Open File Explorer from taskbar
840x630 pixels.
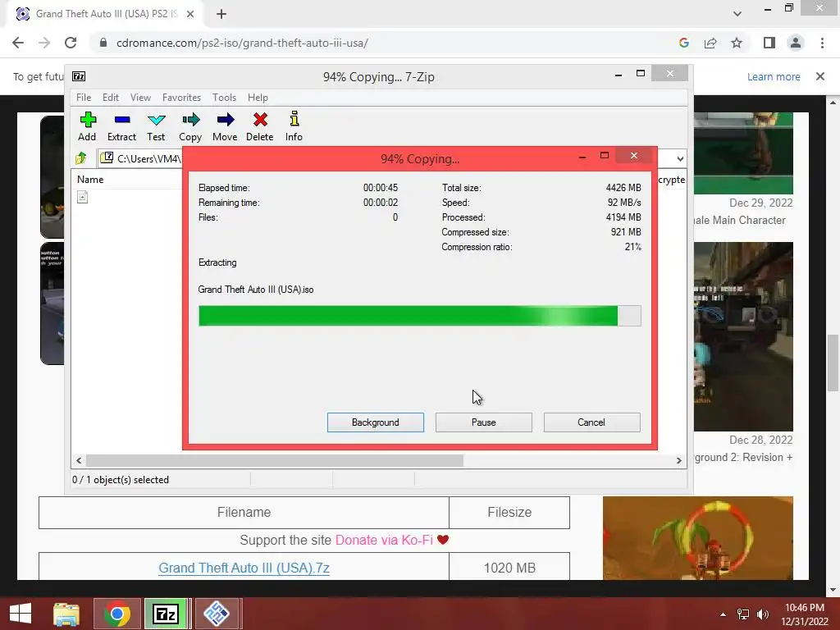click(66, 614)
